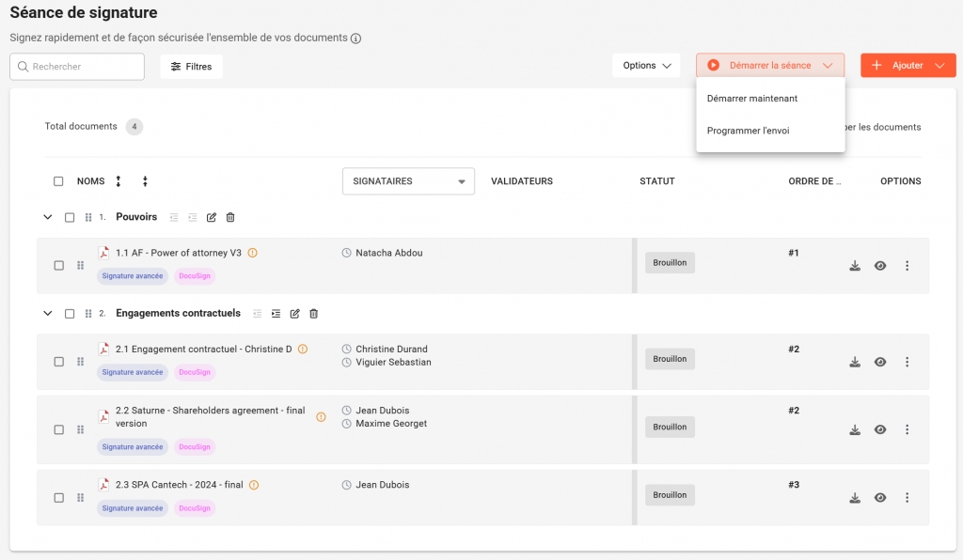Screen dimensions: 963x560
Task: Tick the select-all checkbox in the NOMS header
Action: (x=58, y=181)
